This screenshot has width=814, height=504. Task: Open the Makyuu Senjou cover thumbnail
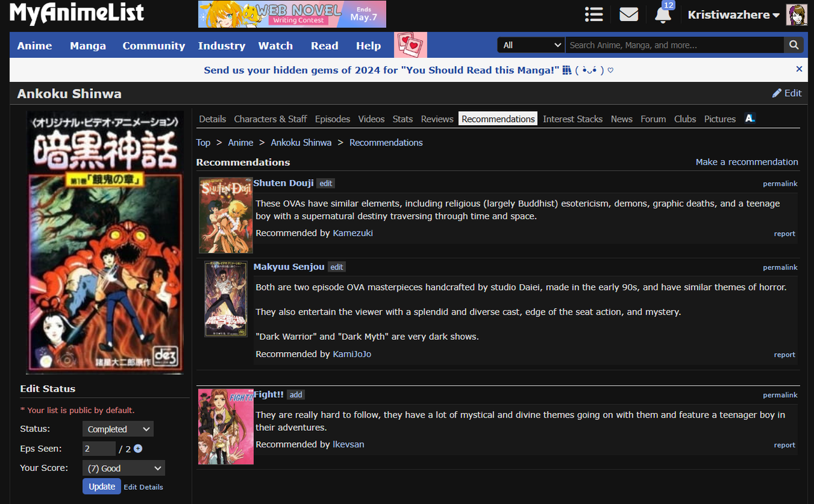pos(226,299)
